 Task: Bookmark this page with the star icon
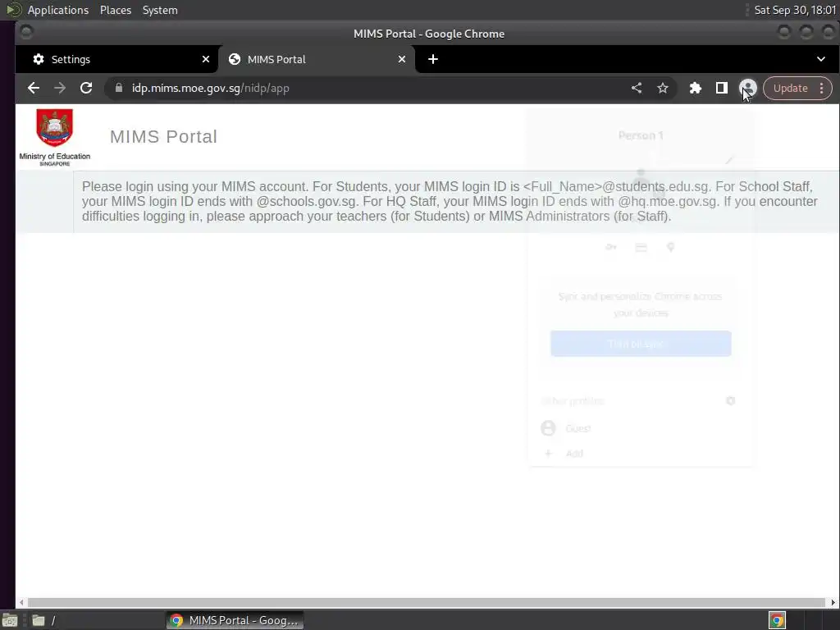[663, 89]
